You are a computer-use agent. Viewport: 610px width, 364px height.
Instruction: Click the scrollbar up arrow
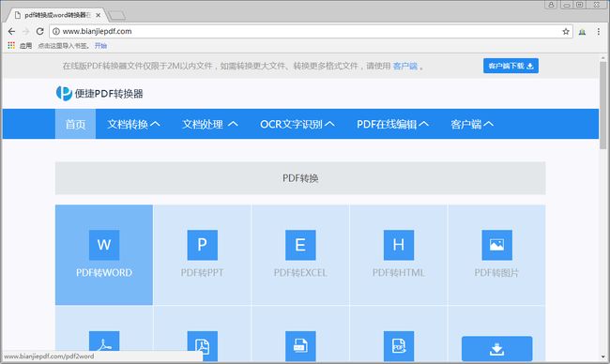[x=603, y=58]
